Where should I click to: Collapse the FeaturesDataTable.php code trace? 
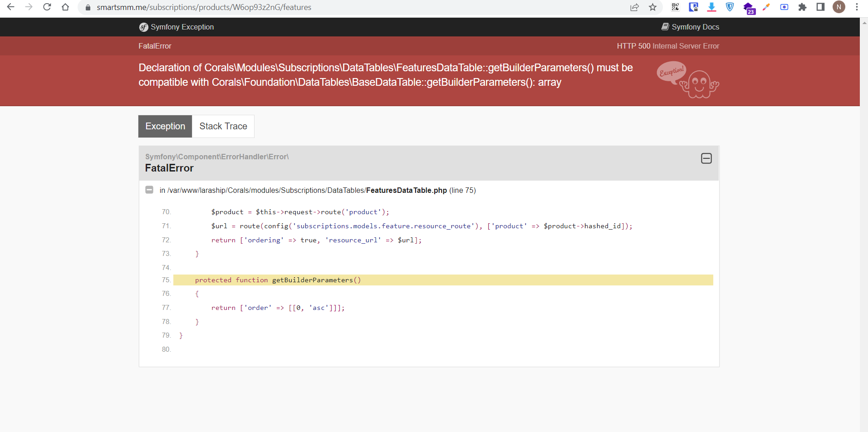tap(149, 190)
